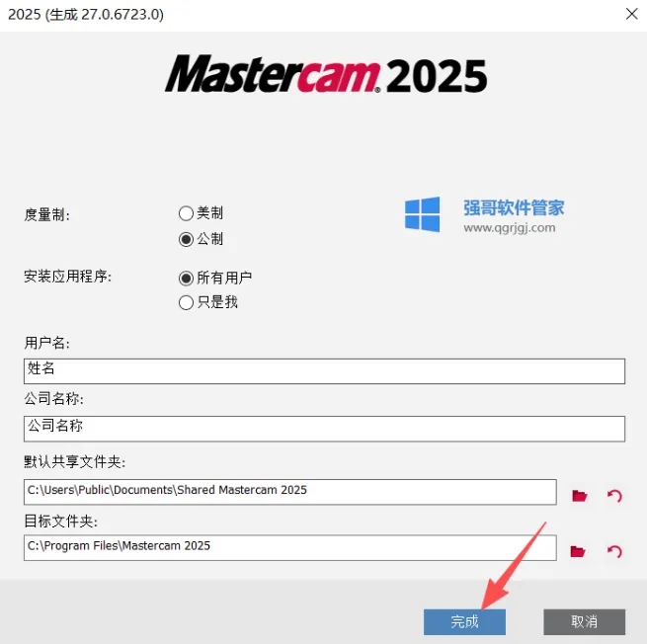Screen dimensions: 647x644
Task: Click the 公司名称 text field
Action: pos(324,429)
